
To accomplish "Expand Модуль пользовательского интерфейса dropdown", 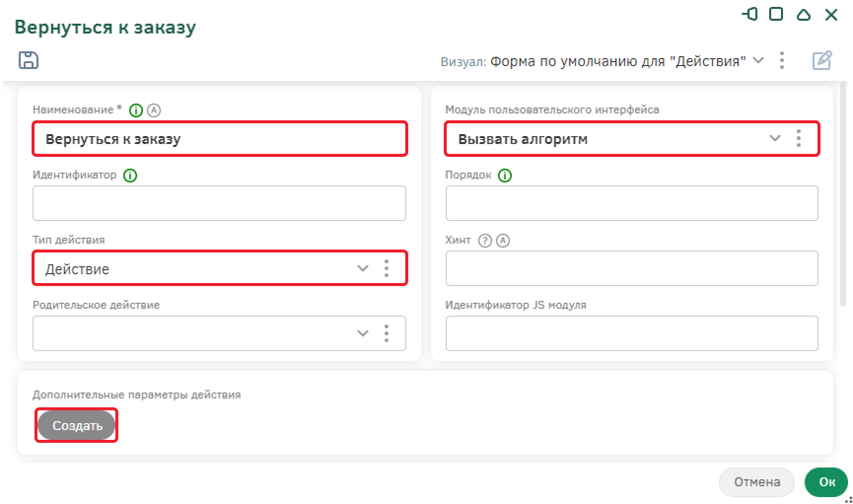I will 775,139.
